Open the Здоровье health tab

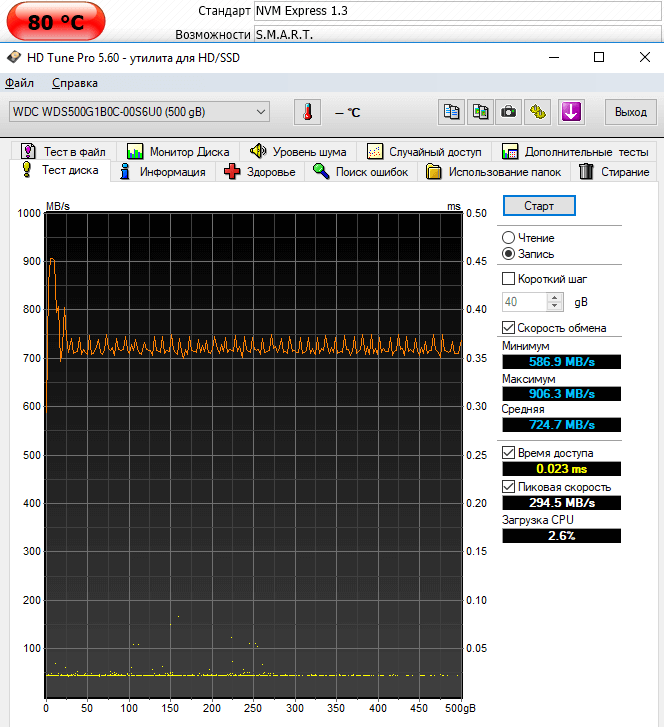(260, 172)
